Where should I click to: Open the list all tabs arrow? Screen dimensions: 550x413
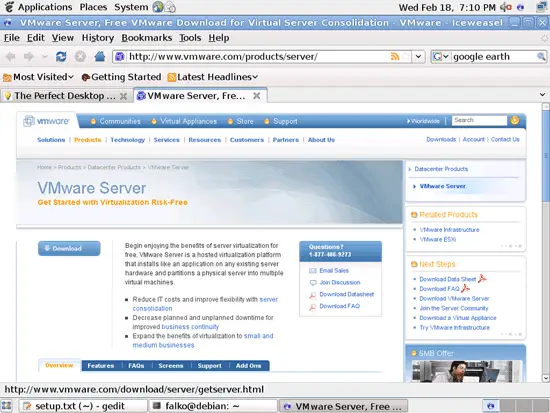coord(542,95)
